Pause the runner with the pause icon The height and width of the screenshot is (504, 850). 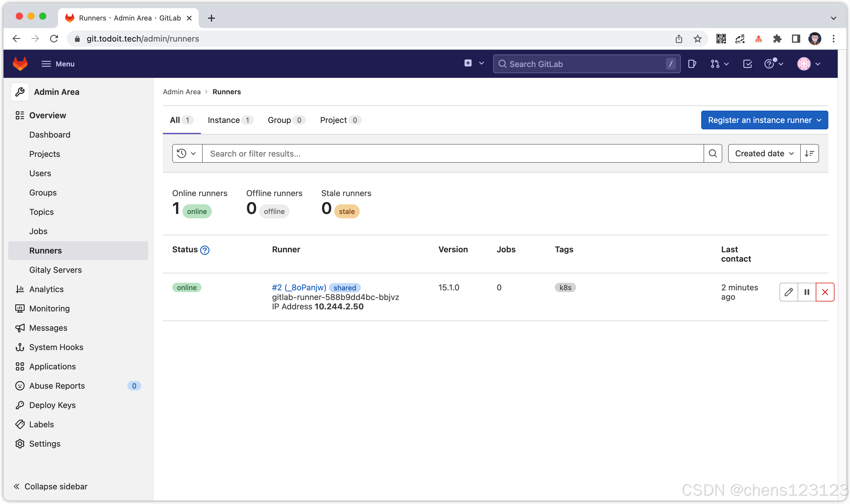tap(807, 292)
